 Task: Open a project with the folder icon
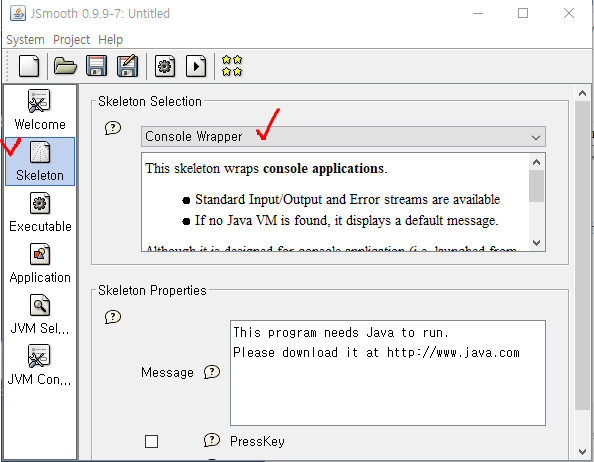coord(65,66)
